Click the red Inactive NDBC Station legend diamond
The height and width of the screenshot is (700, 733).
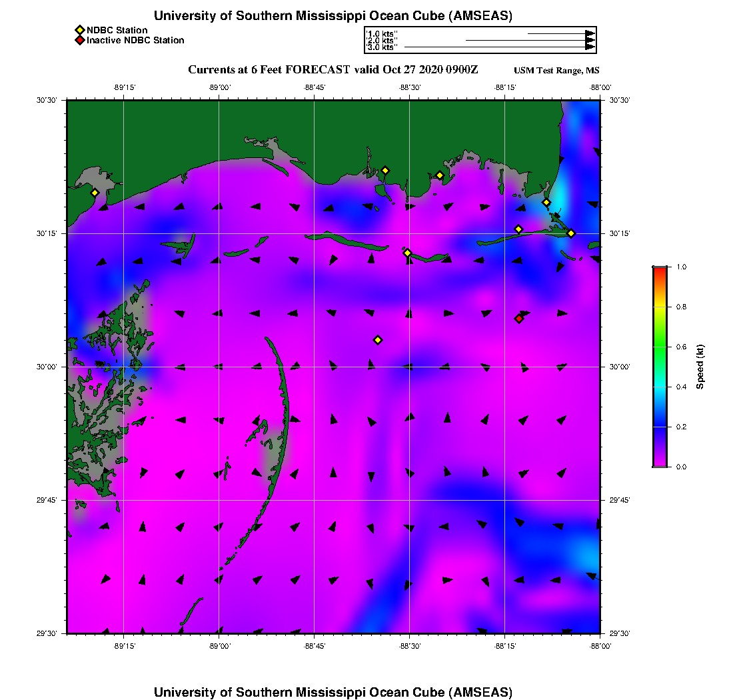(79, 41)
